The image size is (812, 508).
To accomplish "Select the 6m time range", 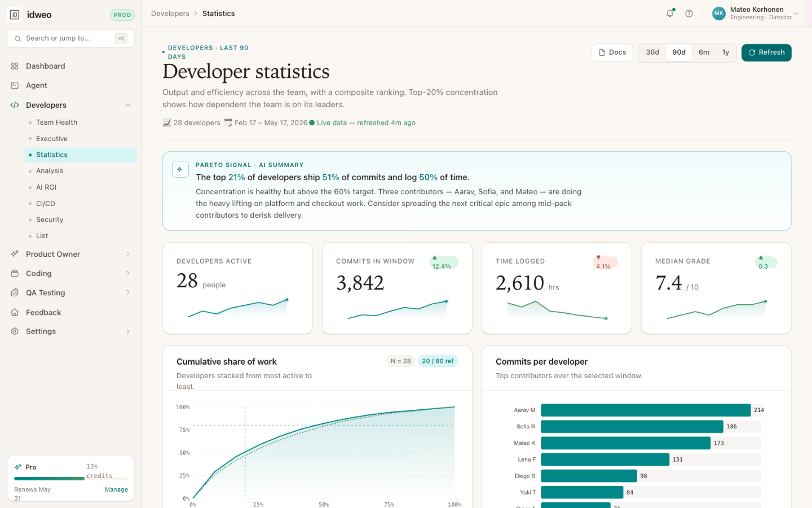I will (704, 52).
